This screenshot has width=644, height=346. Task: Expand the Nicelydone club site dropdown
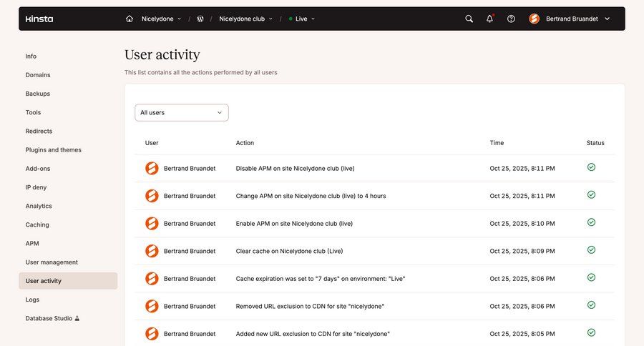pos(245,19)
